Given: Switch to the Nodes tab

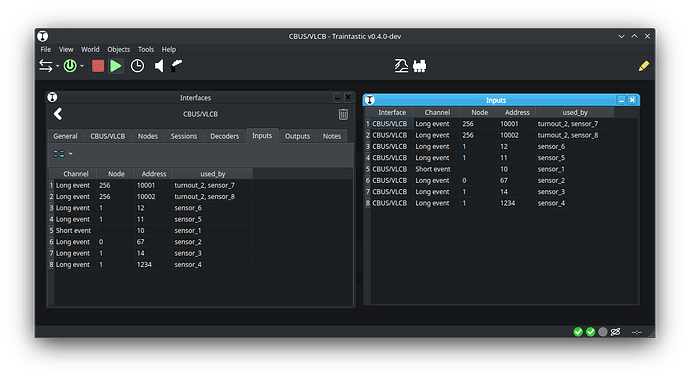Looking at the screenshot, I should (x=147, y=136).
